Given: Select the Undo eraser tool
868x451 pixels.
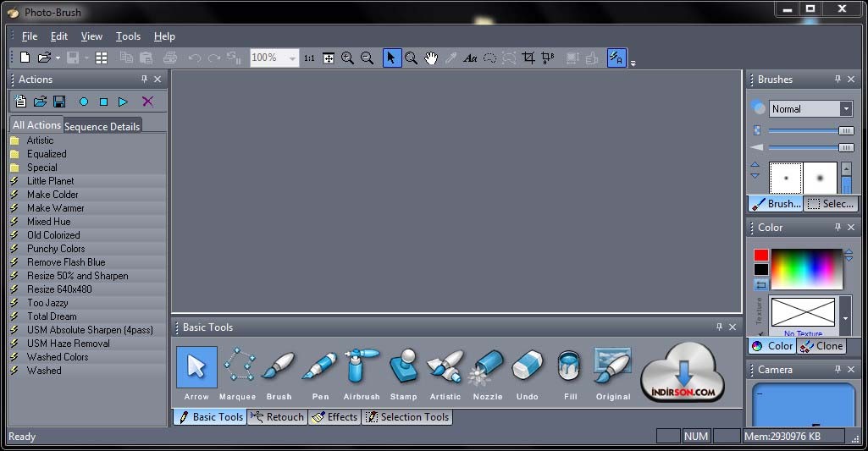Looking at the screenshot, I should 528,366.
